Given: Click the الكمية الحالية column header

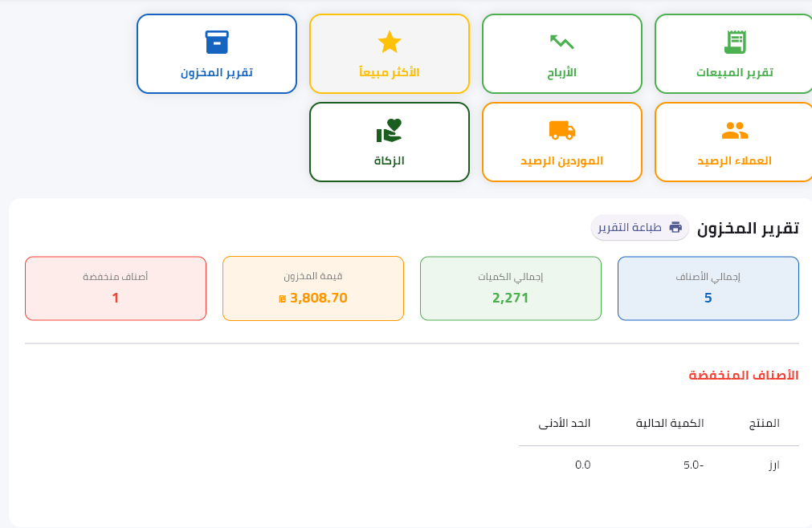Looking at the screenshot, I should click(x=670, y=423).
